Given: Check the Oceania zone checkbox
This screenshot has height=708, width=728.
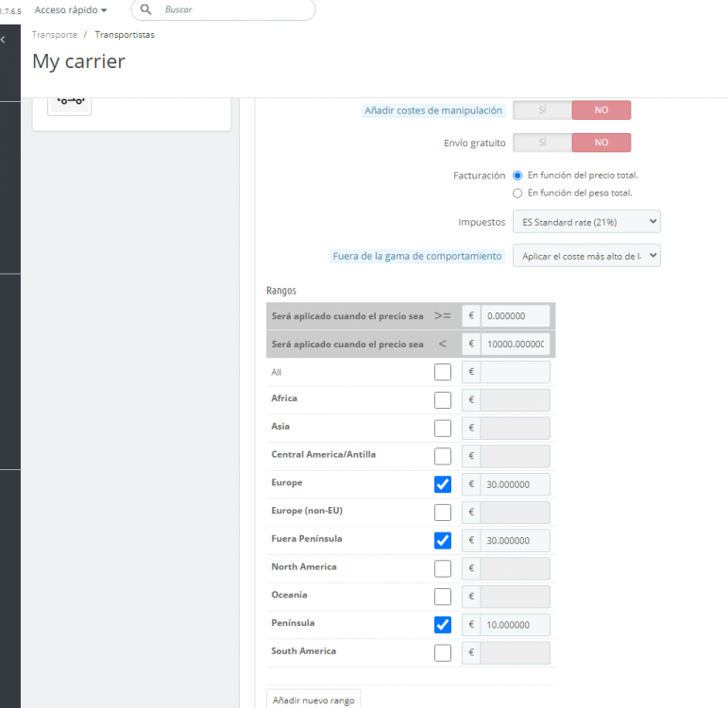Looking at the screenshot, I should (x=443, y=597).
